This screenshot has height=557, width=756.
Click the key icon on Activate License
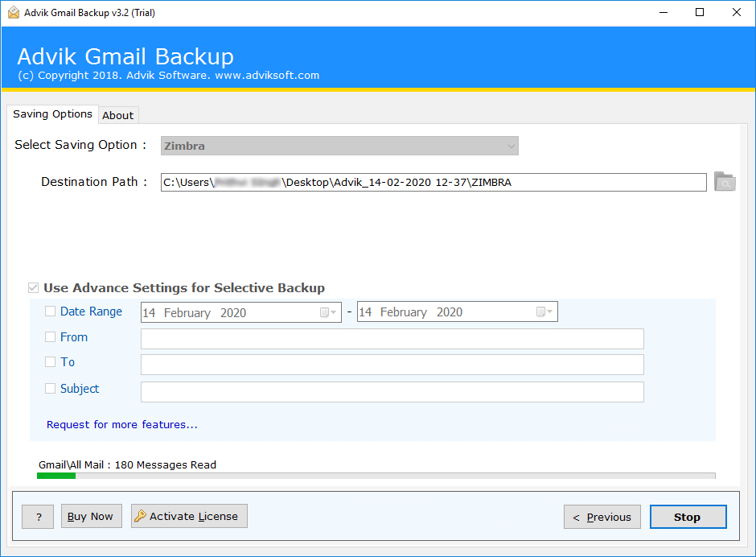(140, 516)
